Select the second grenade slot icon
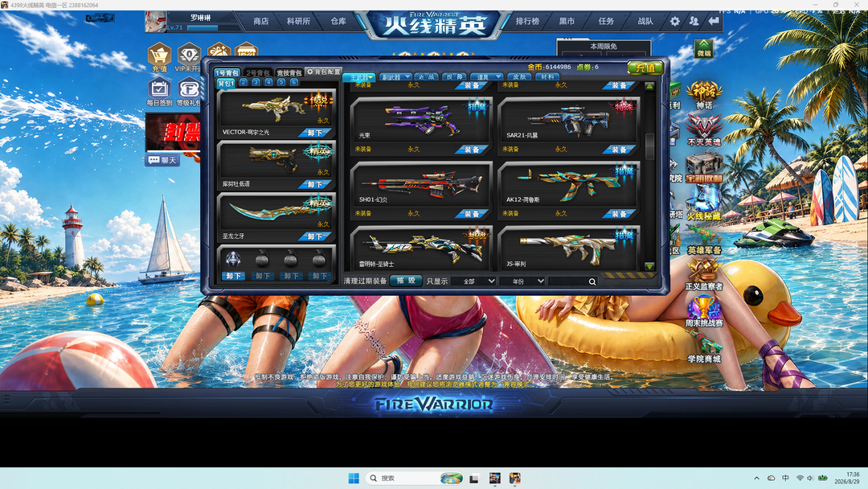 pos(262,259)
